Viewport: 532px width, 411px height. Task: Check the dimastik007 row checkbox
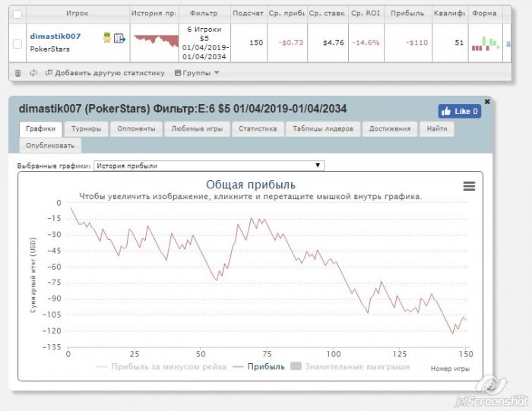pos(17,44)
